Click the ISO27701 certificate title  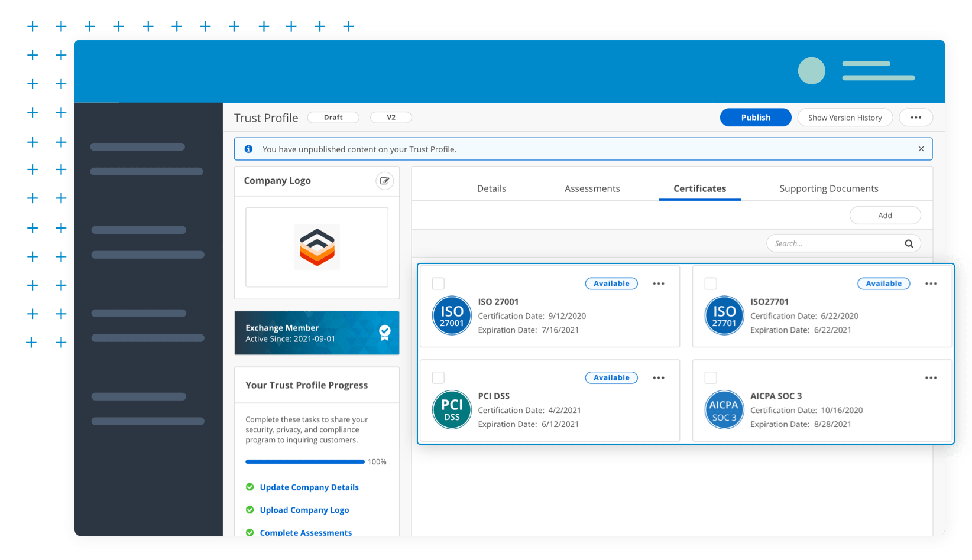point(769,302)
